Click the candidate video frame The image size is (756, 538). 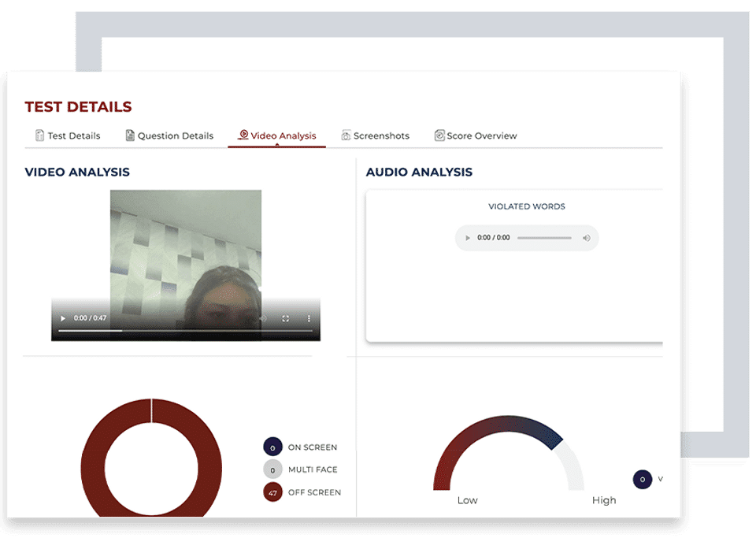[x=186, y=250]
